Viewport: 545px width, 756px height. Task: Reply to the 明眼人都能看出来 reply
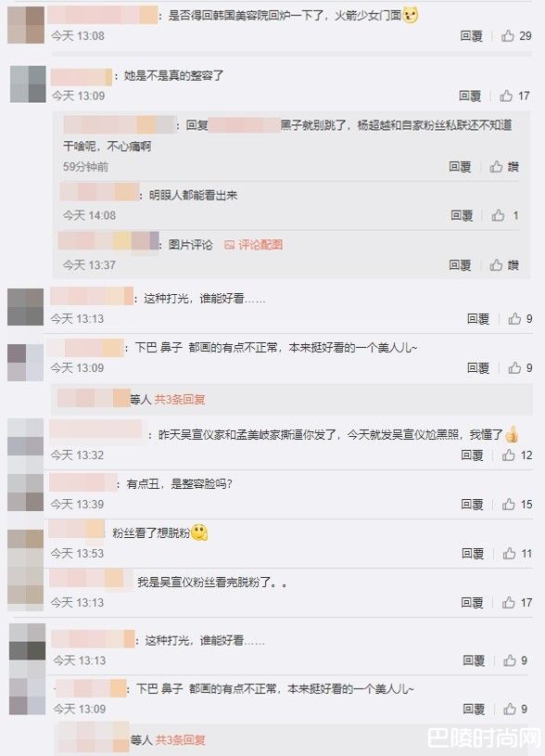click(462, 215)
